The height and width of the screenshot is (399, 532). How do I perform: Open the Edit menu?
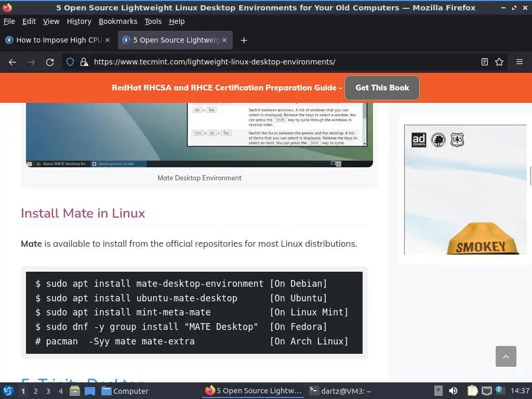click(x=29, y=21)
